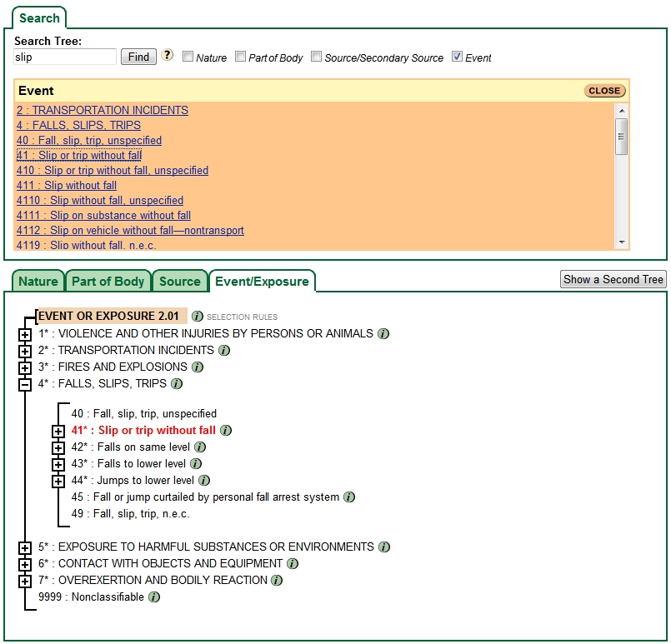
Task: Expand the Falls to lower level node
Action: [58, 464]
